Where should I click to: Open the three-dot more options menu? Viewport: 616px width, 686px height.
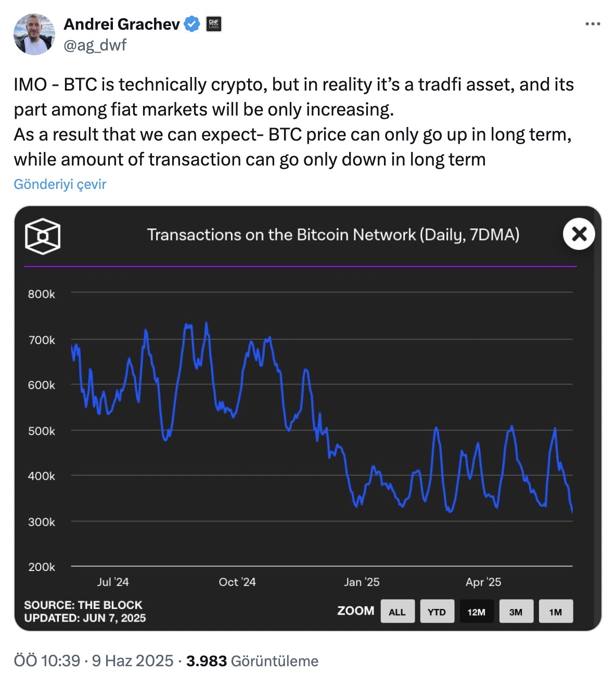(x=593, y=24)
